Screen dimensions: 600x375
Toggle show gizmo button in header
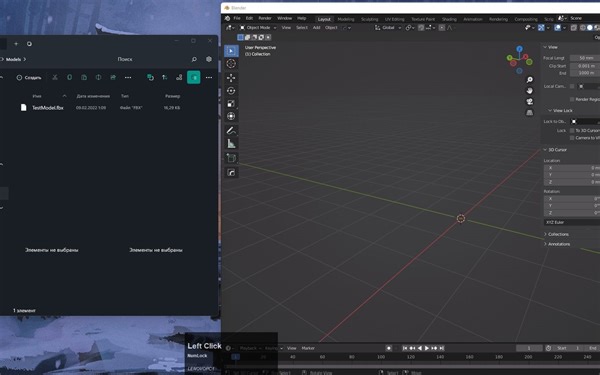coord(541,28)
